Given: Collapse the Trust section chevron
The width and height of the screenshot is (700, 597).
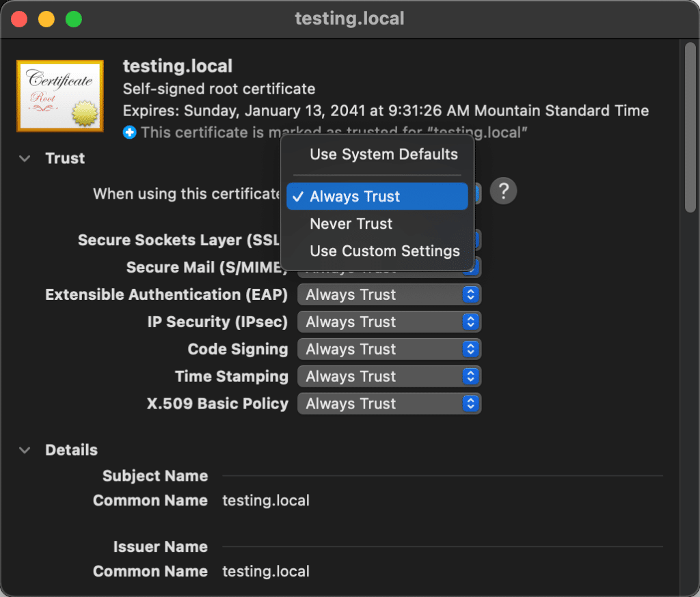Looking at the screenshot, I should [x=25, y=158].
